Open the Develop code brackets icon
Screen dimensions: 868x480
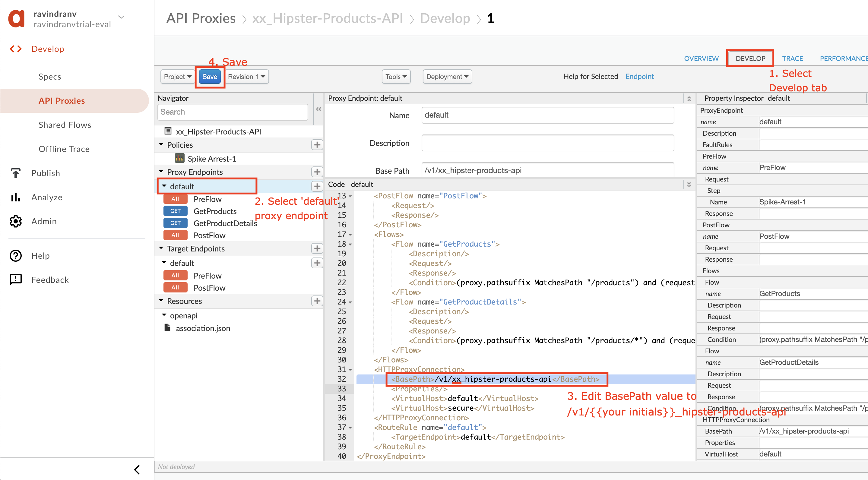[15, 49]
